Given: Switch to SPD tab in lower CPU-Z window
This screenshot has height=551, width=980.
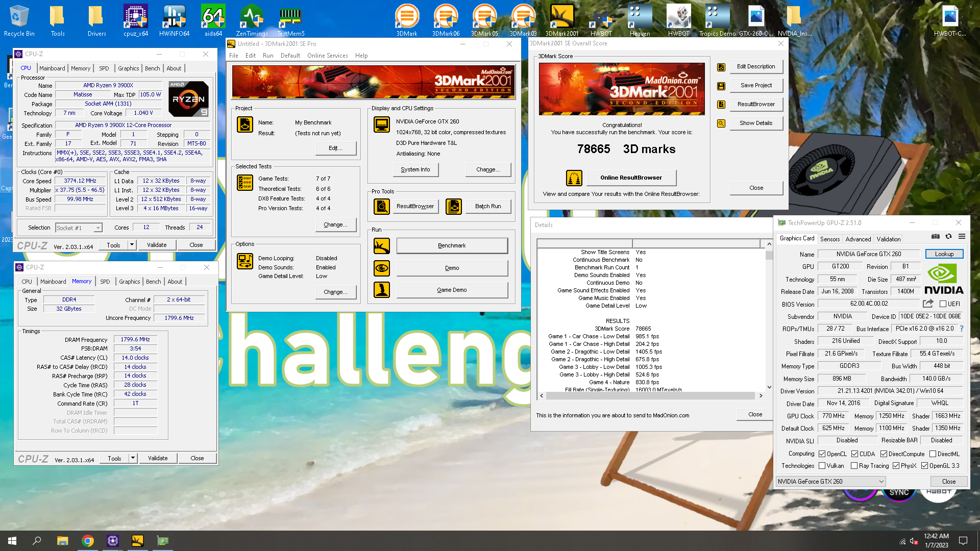Looking at the screenshot, I should click(x=105, y=282).
